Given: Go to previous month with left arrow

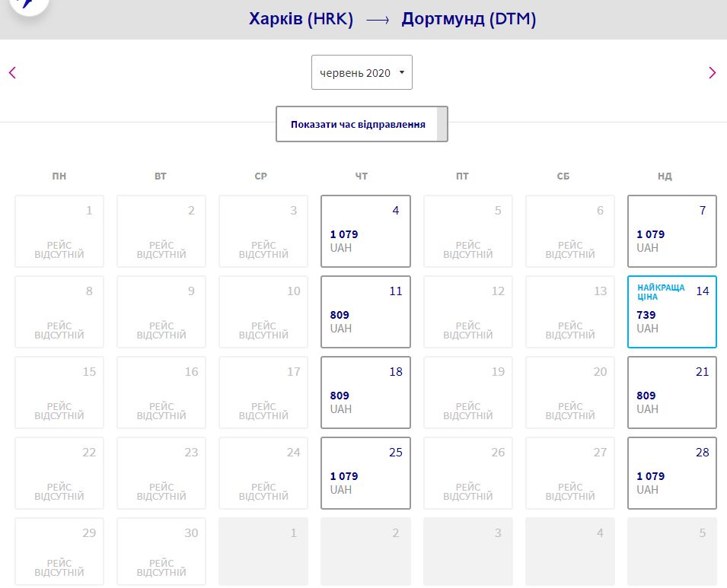Looking at the screenshot, I should tap(12, 73).
